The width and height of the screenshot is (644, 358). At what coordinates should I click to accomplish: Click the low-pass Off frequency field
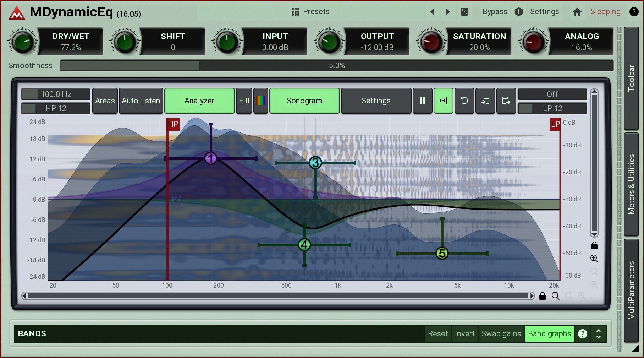coord(552,94)
